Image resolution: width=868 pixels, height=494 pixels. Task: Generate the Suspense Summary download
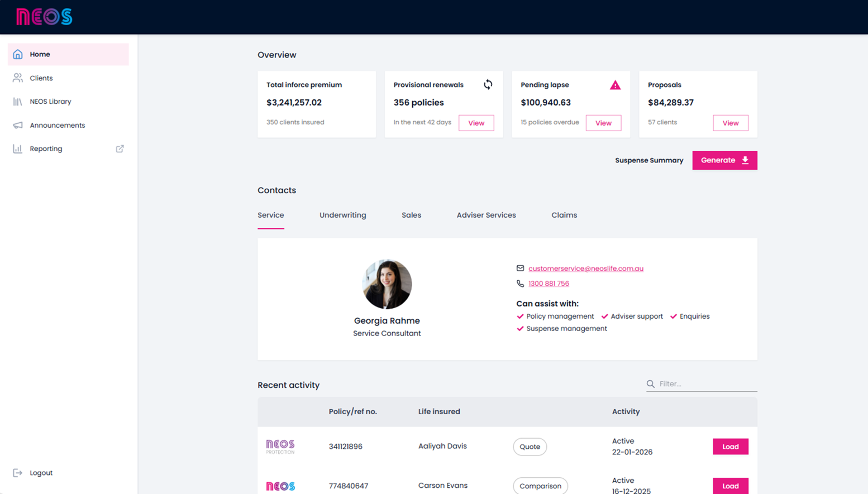[x=724, y=160]
